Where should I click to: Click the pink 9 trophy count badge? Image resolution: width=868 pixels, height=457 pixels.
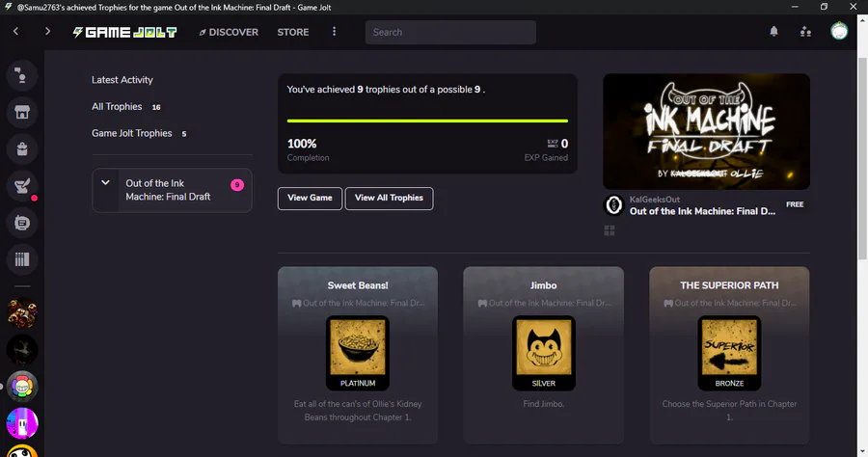(237, 185)
